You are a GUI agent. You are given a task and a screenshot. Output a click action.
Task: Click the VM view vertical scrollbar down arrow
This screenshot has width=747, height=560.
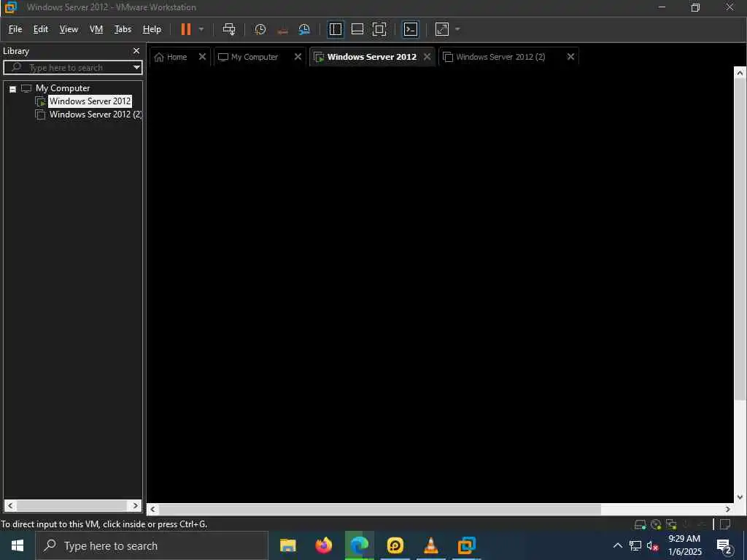tap(740, 497)
